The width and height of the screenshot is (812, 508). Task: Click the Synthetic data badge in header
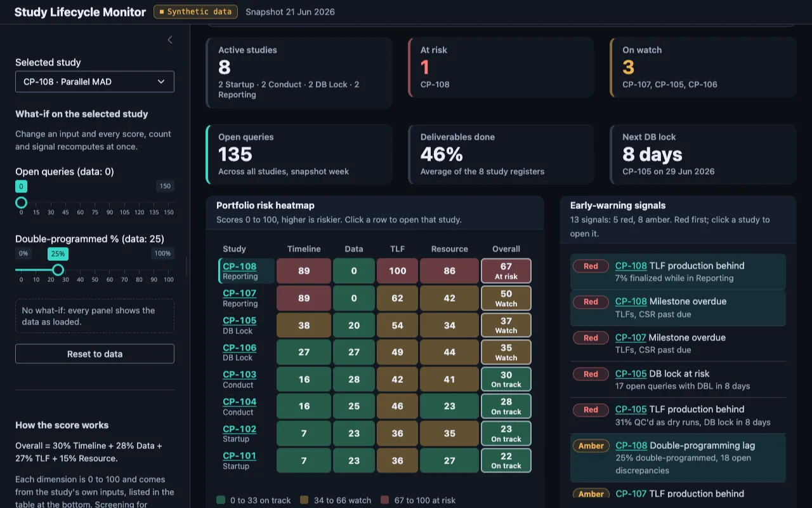[195, 12]
